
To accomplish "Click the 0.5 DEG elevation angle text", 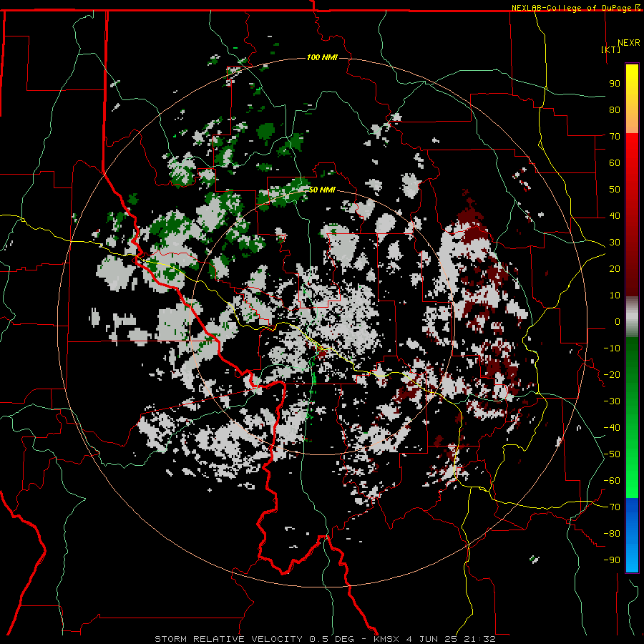I will [331, 639].
